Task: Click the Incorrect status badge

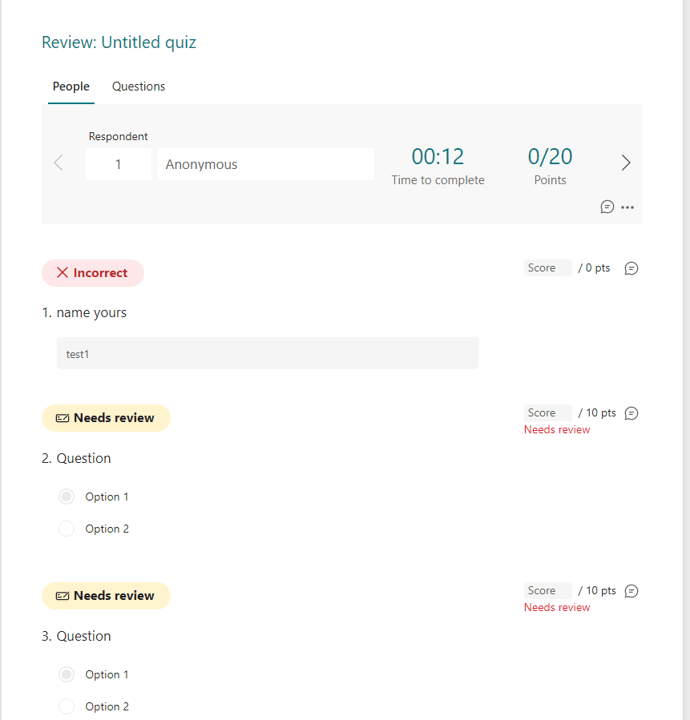Action: click(x=93, y=273)
